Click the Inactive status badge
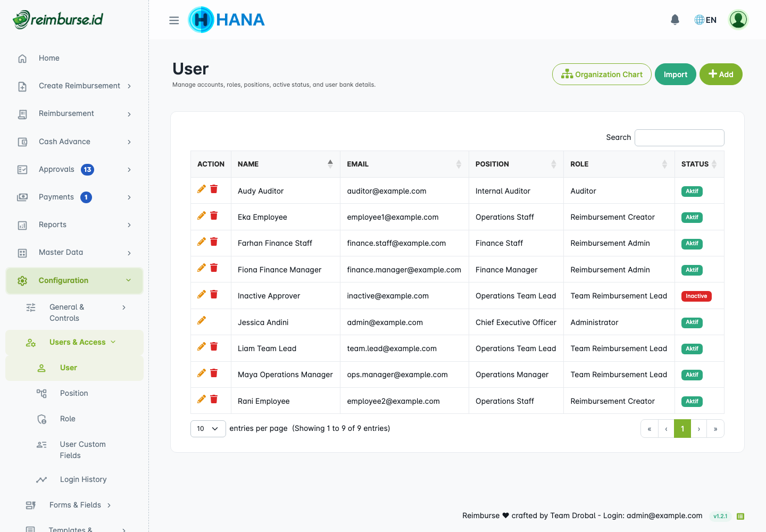 [696, 296]
